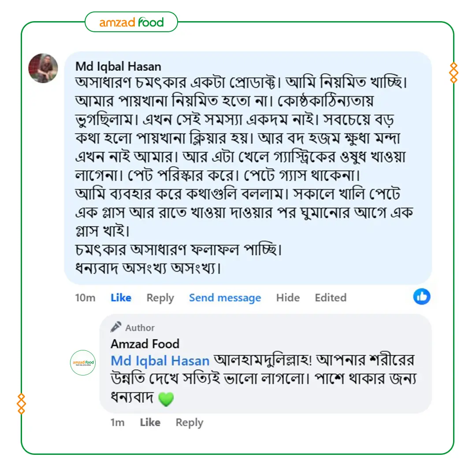The height and width of the screenshot is (476, 476).
Task: Like the Amzad Food reply
Action: 150,423
